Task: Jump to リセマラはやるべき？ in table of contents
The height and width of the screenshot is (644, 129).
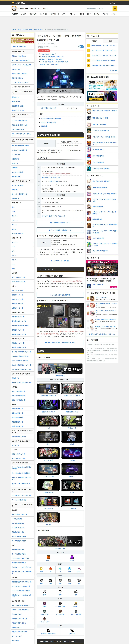Action: coord(49,122)
